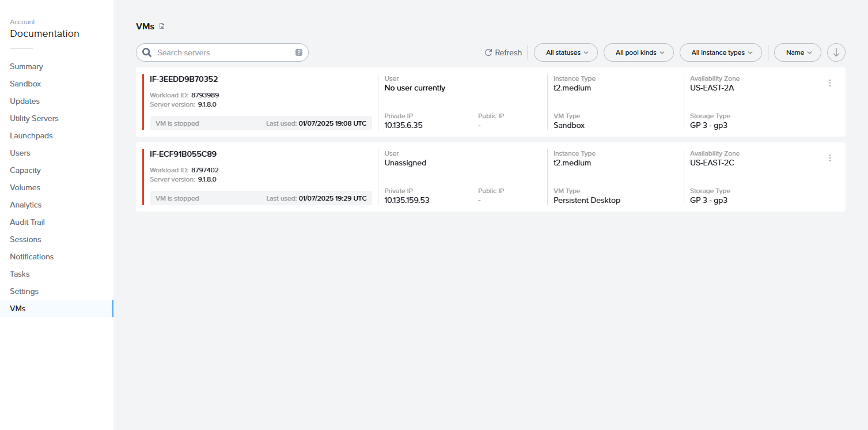
Task: Click the magnifier icon in the search bar
Action: click(146, 52)
